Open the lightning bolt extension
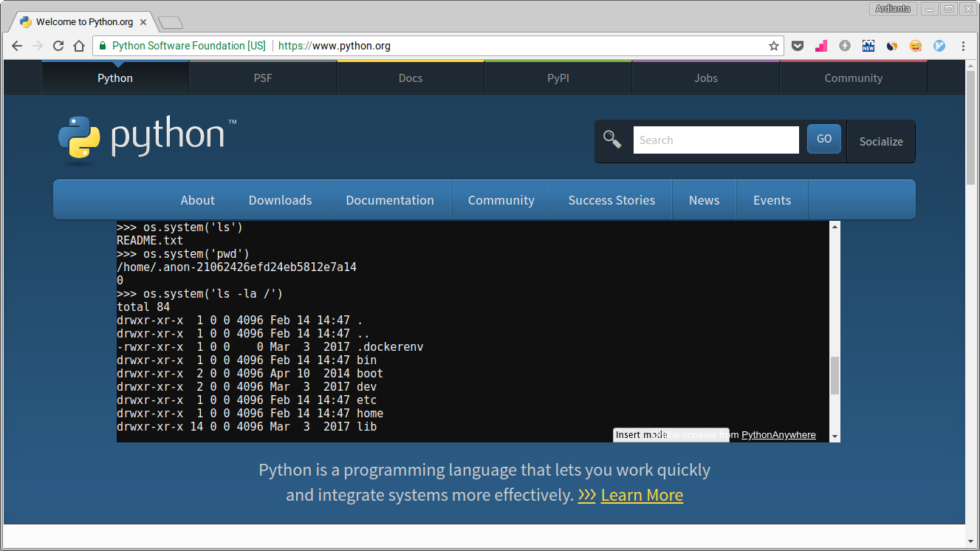This screenshot has height=551, width=980. (844, 46)
